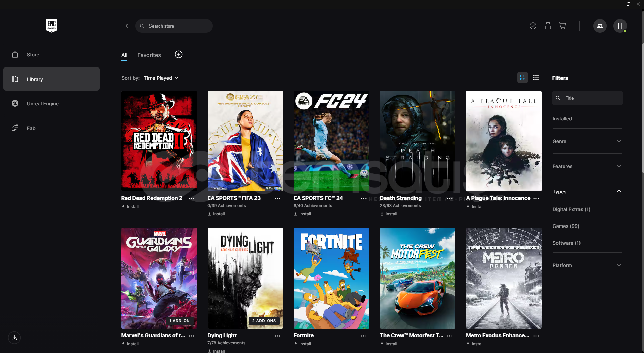Open the shopping cart icon
Viewport: 644px width, 353px height.
click(562, 26)
